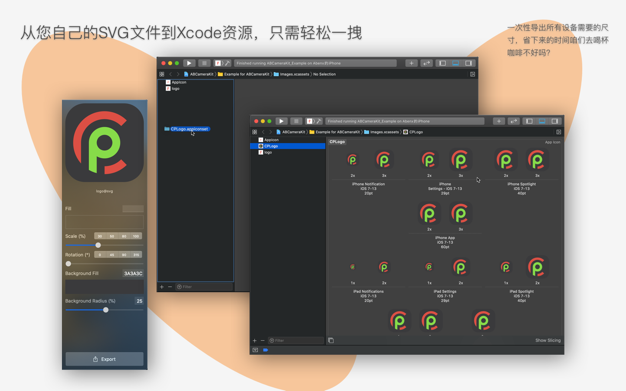Open CPLogo jump bar segment in front window
The height and width of the screenshot is (391, 626).
click(x=413, y=132)
